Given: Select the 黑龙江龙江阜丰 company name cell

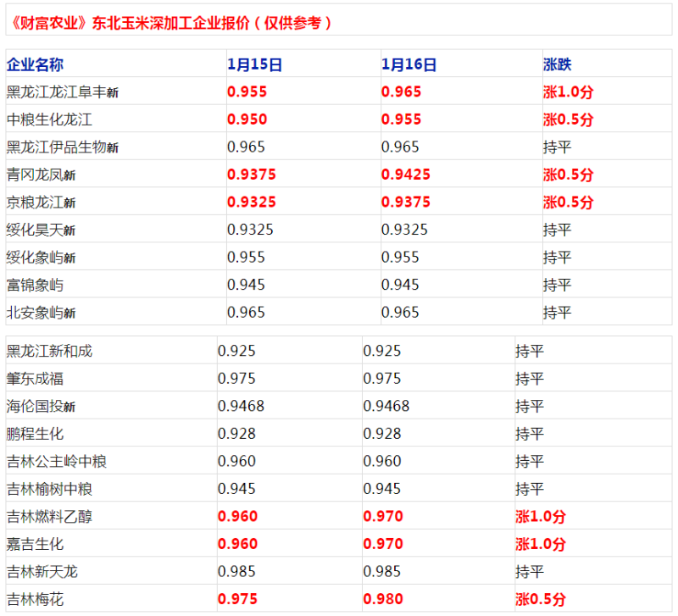Looking at the screenshot, I should [62, 92].
